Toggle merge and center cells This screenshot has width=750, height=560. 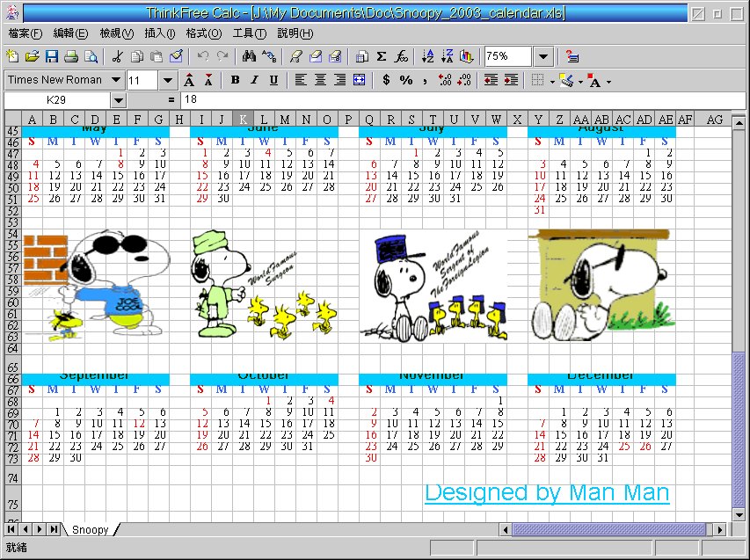click(360, 80)
